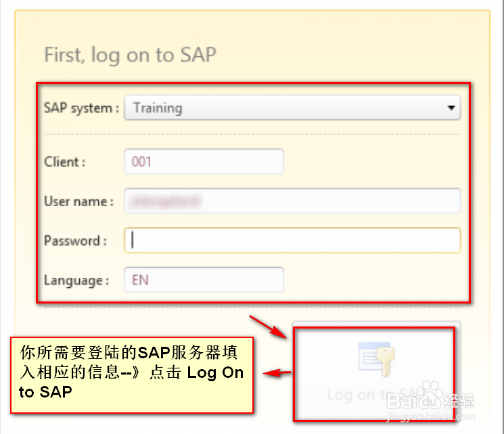Click the 'Client :' label
The image size is (504, 434).
[65, 162]
